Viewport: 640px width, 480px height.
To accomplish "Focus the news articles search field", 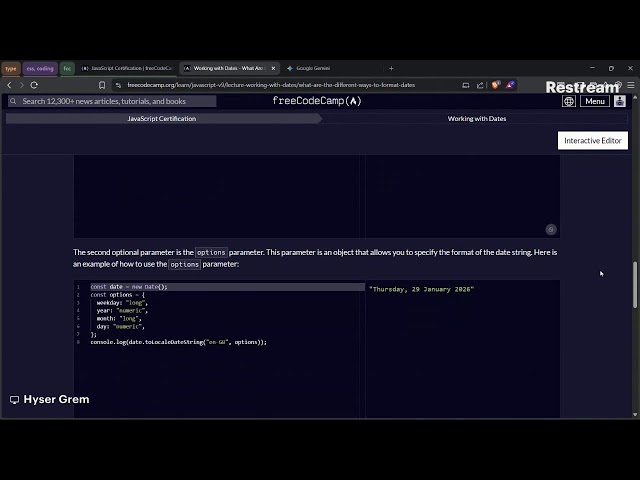I will pos(112,101).
